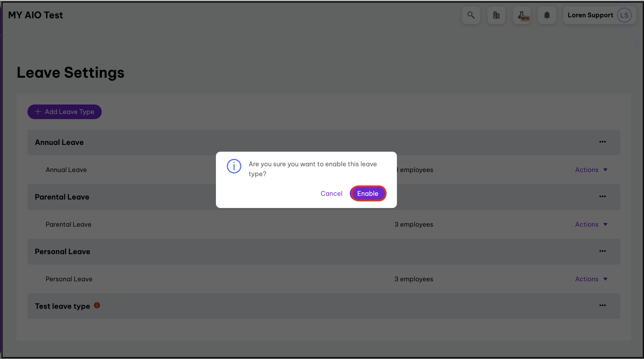Click the search magnifier icon
644x359 pixels.
pos(471,15)
